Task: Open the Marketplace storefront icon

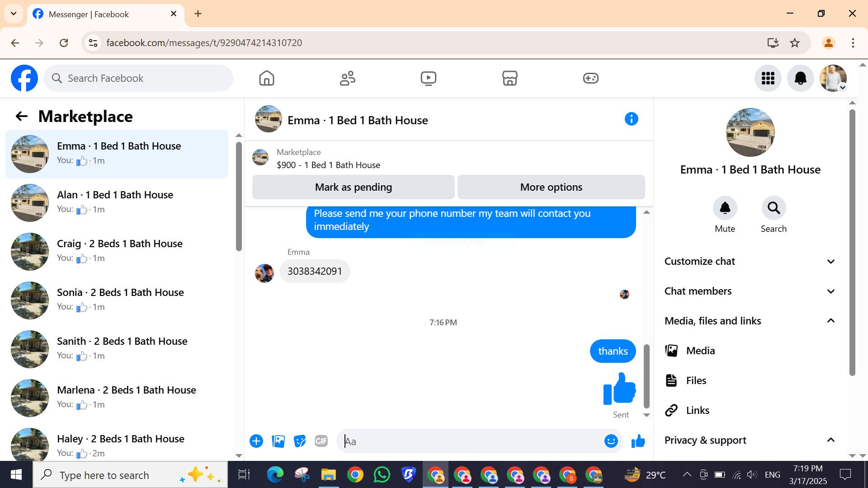Action: (x=509, y=78)
